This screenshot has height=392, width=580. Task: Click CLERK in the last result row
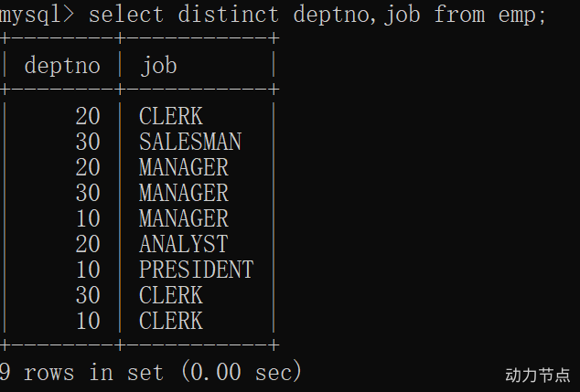[171, 321]
